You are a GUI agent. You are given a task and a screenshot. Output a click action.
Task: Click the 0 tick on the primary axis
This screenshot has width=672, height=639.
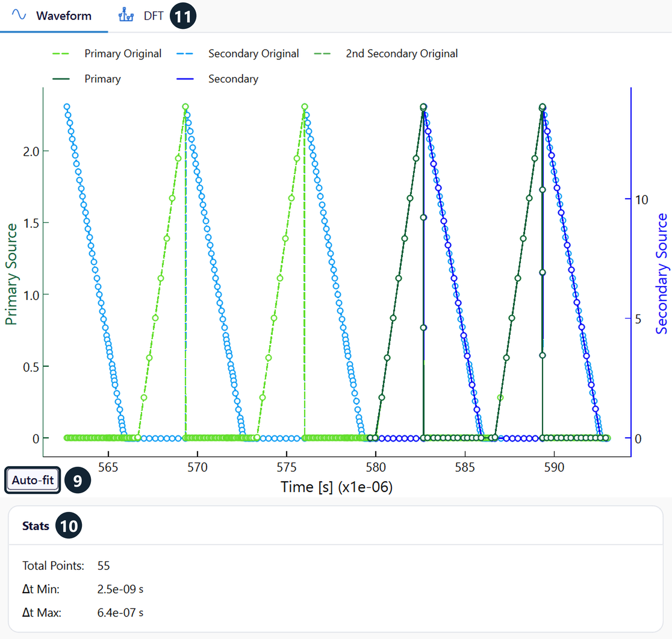pos(36,439)
